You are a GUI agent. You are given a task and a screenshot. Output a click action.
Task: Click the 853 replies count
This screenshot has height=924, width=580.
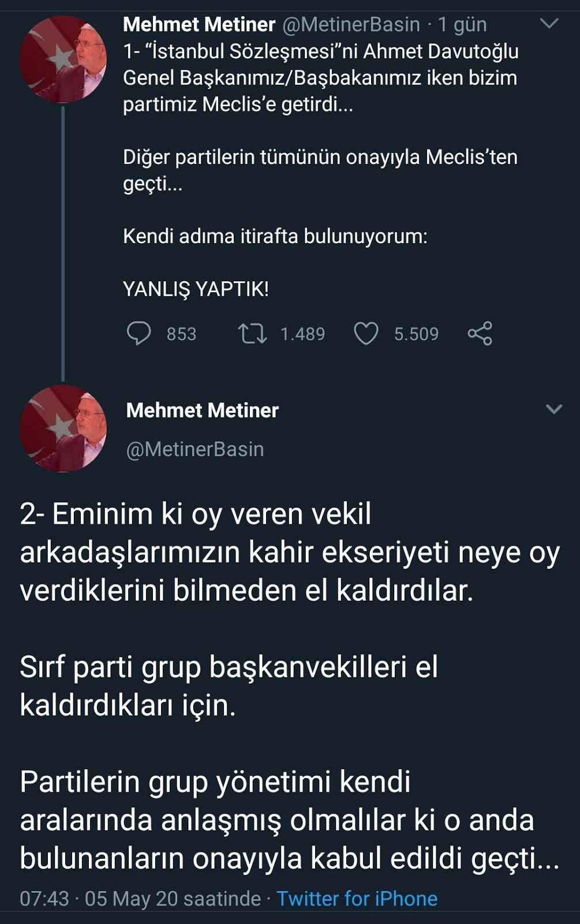point(181,334)
